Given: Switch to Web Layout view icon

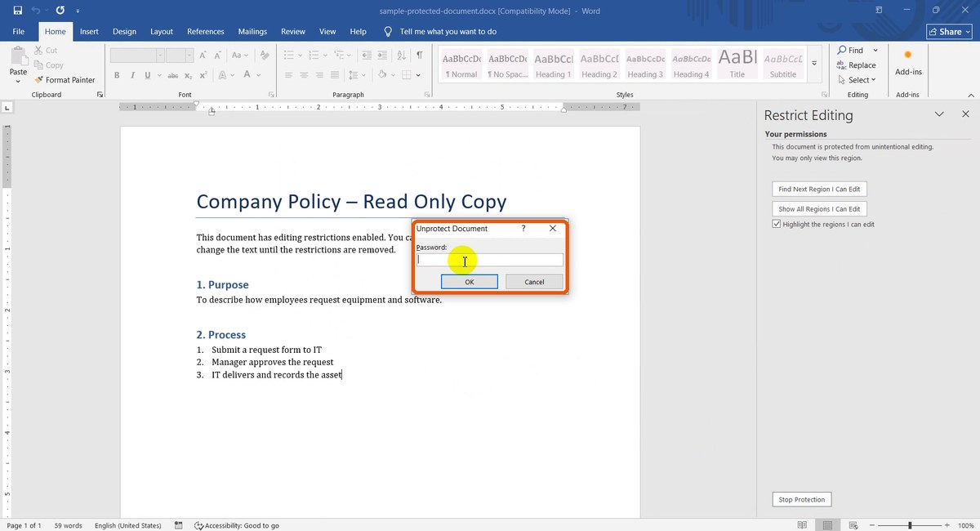Looking at the screenshot, I should click(853, 525).
